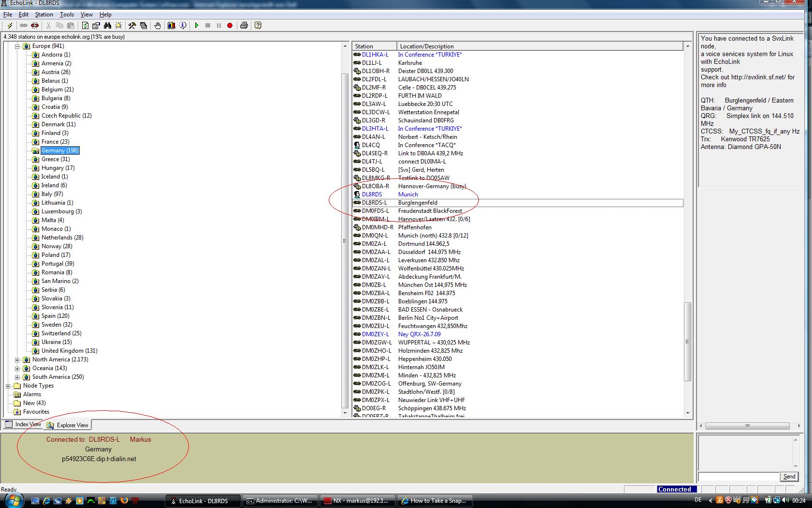Click the Stop square toolbar button

[208, 26]
